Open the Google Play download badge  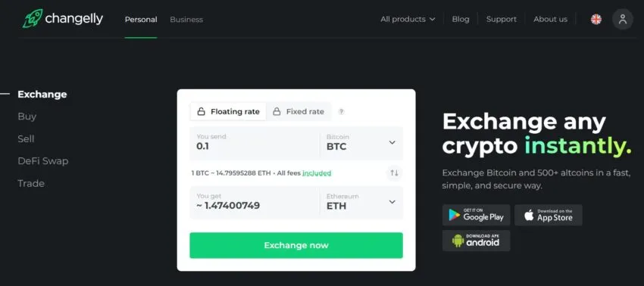click(476, 215)
